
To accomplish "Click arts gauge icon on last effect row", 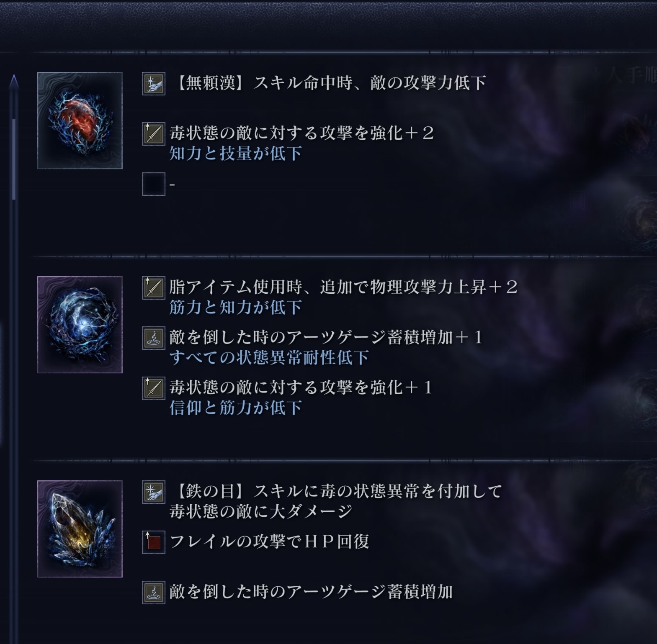I will 154,593.
